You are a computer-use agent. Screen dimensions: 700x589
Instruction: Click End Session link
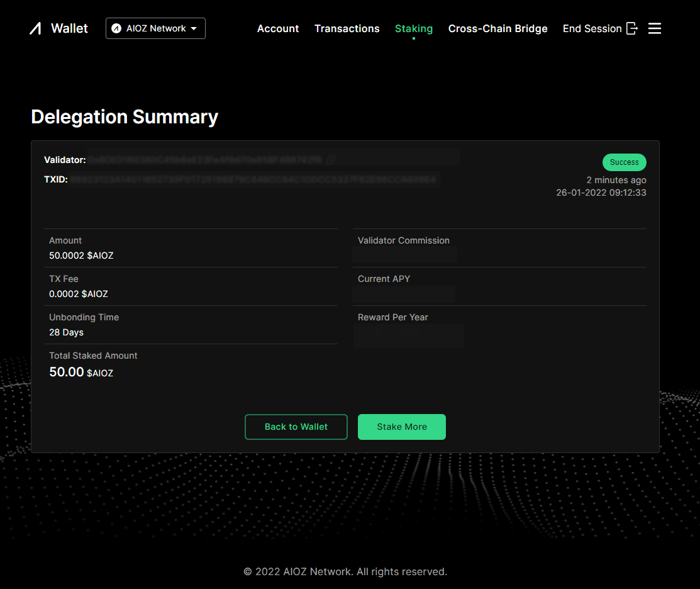pyautogui.click(x=592, y=28)
